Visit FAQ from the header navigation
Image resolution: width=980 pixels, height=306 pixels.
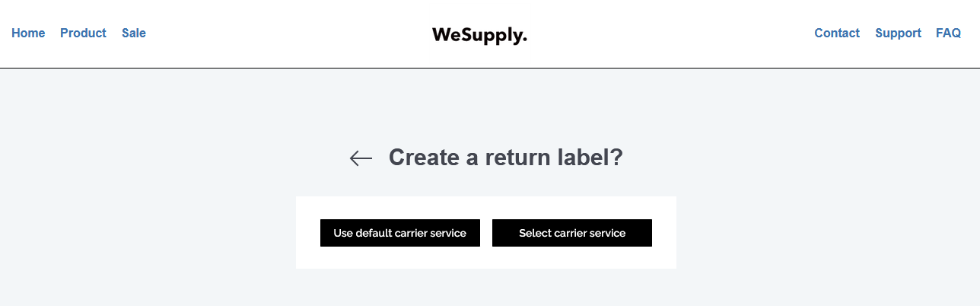click(x=948, y=33)
